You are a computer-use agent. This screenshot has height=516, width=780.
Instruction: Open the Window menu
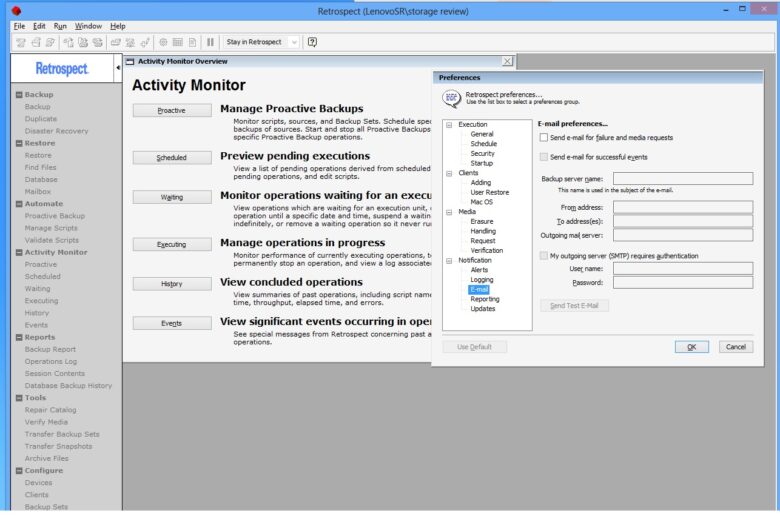[88, 26]
